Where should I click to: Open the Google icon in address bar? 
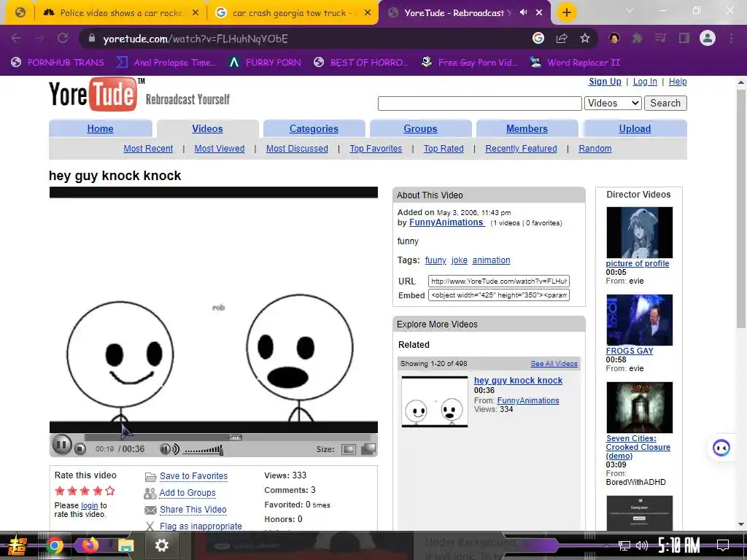tap(538, 38)
